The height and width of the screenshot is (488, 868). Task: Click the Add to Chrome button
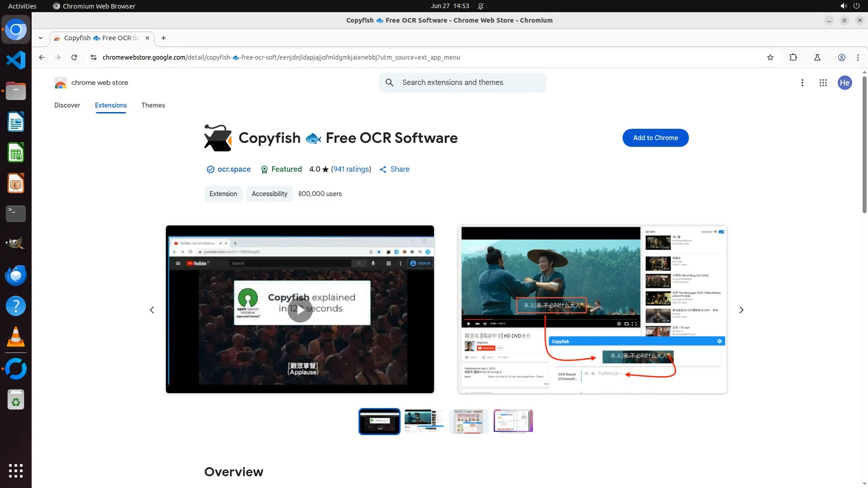[x=655, y=138]
